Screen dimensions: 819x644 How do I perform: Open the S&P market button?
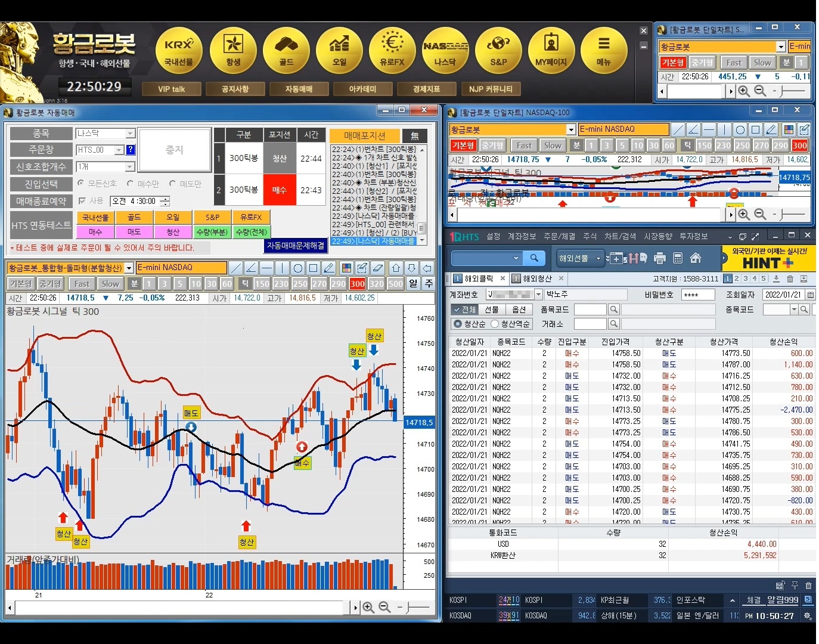pyautogui.click(x=498, y=51)
